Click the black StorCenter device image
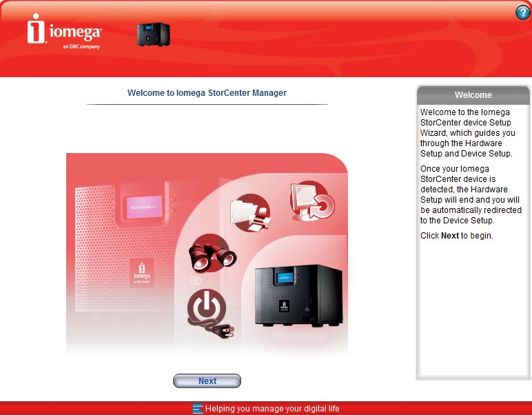This screenshot has width=532, height=415. click(x=298, y=296)
